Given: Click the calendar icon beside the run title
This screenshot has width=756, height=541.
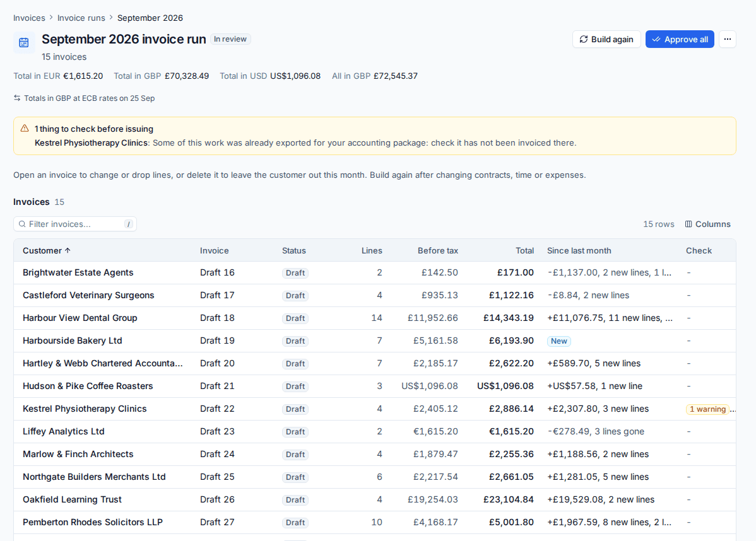Looking at the screenshot, I should [x=23, y=43].
